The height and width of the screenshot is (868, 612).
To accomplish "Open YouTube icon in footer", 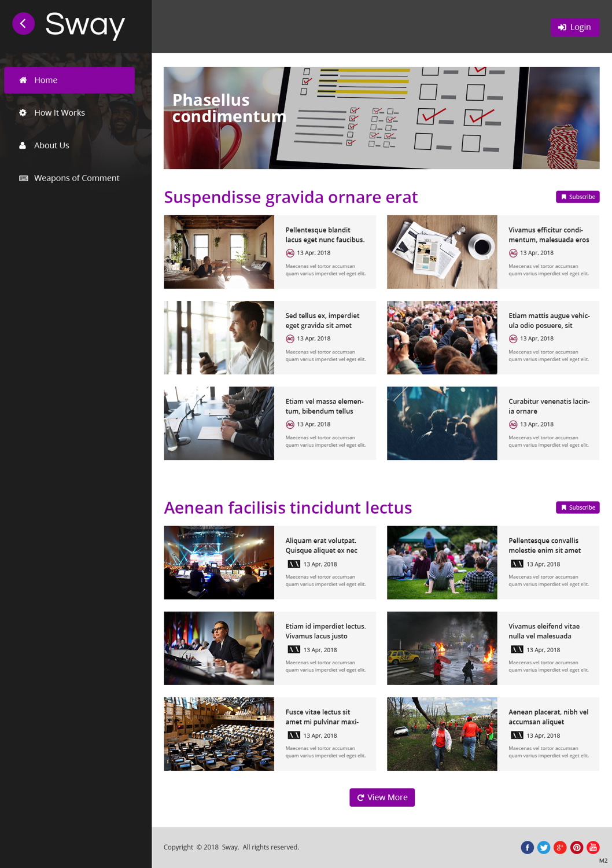I will click(593, 847).
